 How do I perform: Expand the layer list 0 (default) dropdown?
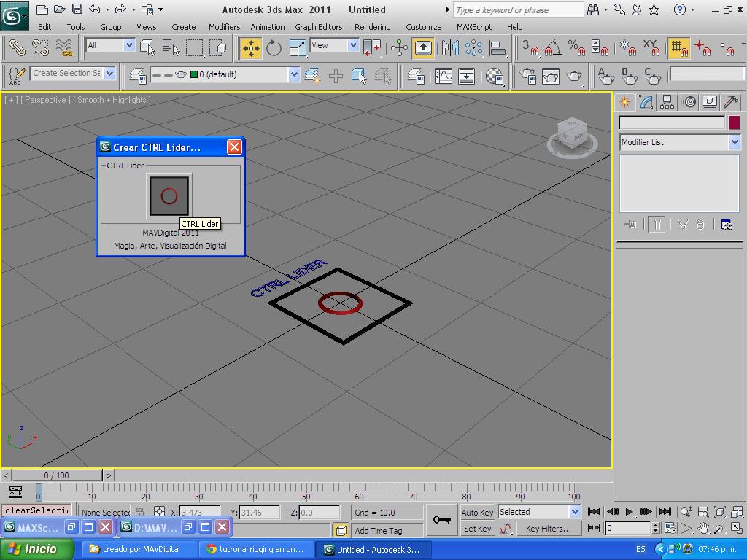(x=294, y=74)
